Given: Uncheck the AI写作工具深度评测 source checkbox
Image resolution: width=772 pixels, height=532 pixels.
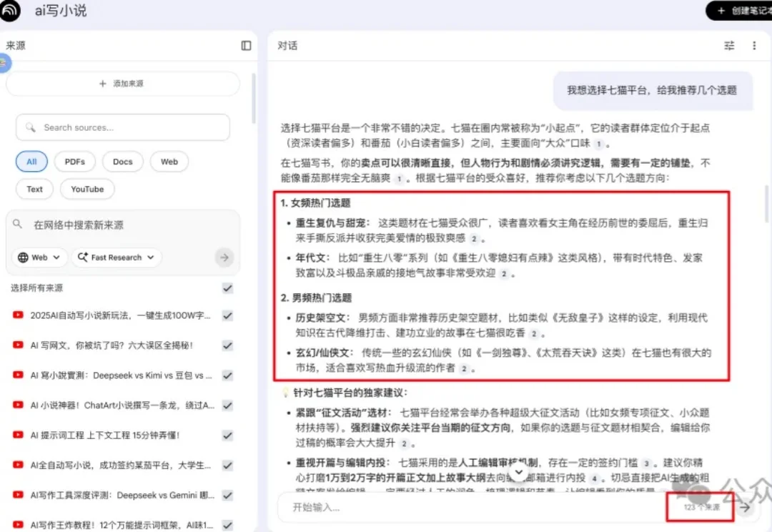Looking at the screenshot, I should coord(227,495).
